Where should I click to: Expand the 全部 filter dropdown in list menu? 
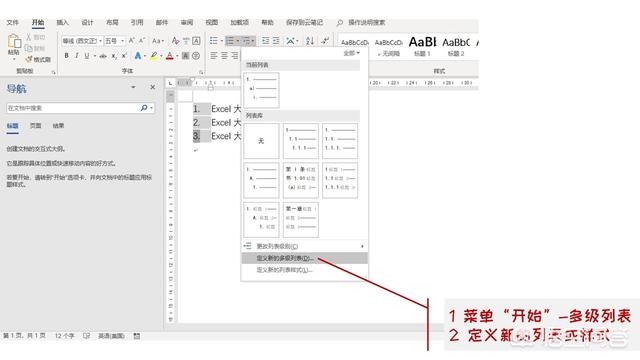click(351, 53)
